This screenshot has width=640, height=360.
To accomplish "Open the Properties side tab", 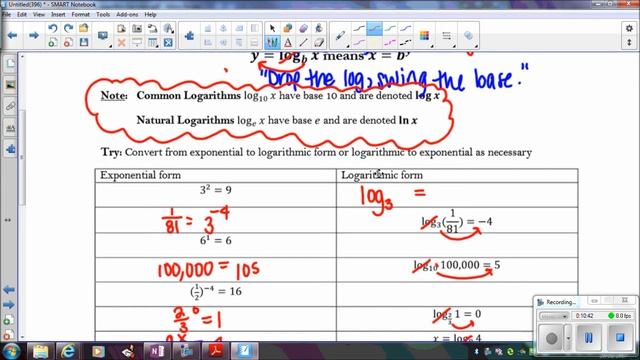I will (x=10, y=128).
